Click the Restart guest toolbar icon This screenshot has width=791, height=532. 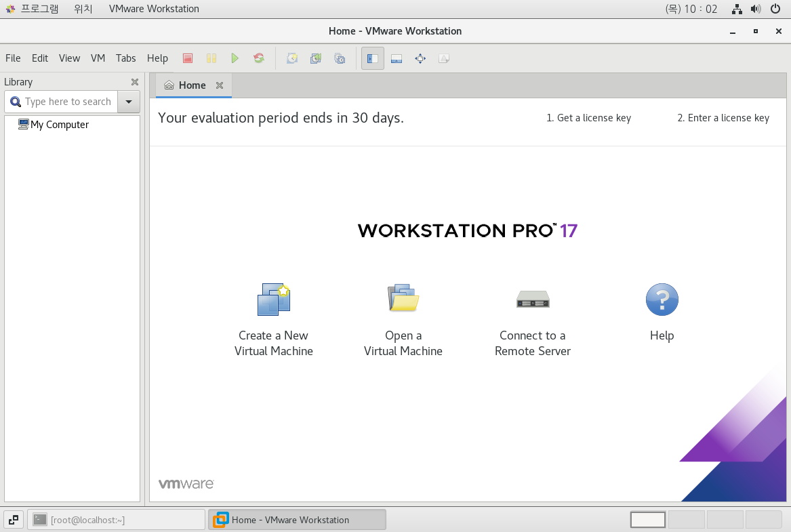[259, 58]
